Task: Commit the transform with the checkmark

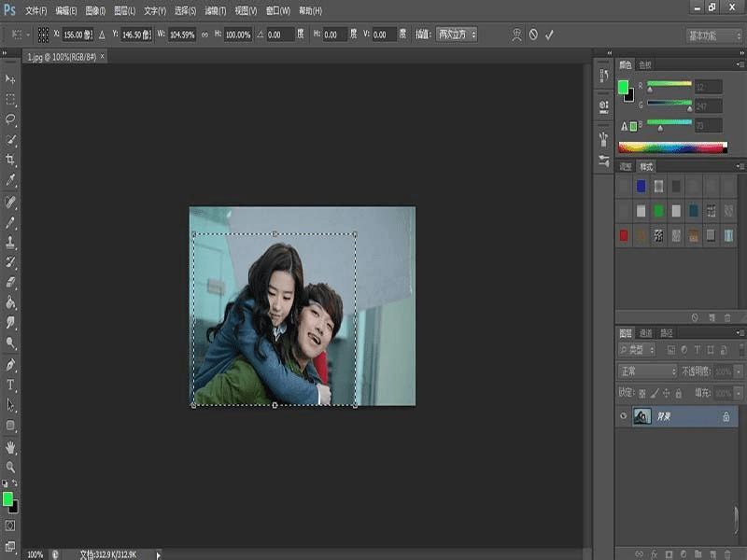Action: click(549, 35)
